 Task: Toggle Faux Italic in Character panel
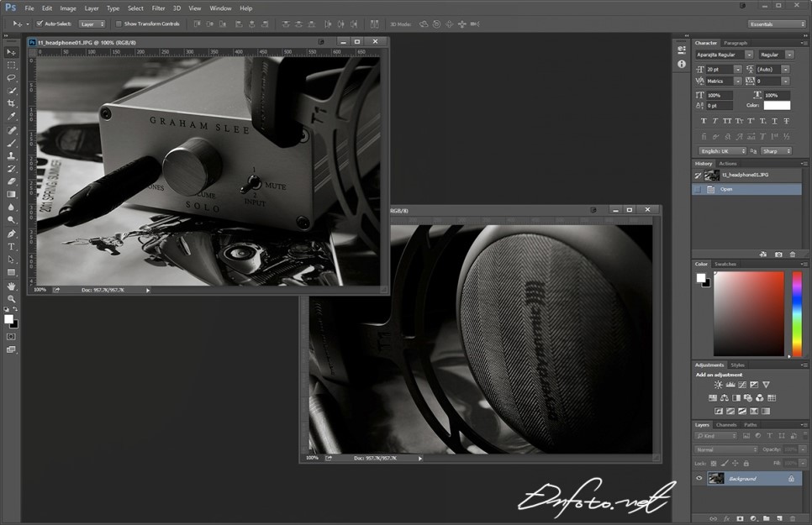click(715, 121)
